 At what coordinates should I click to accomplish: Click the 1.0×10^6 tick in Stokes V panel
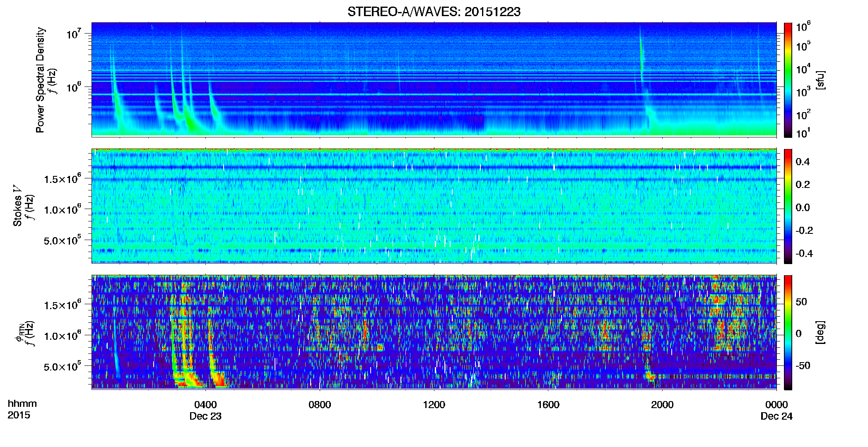click(63, 209)
